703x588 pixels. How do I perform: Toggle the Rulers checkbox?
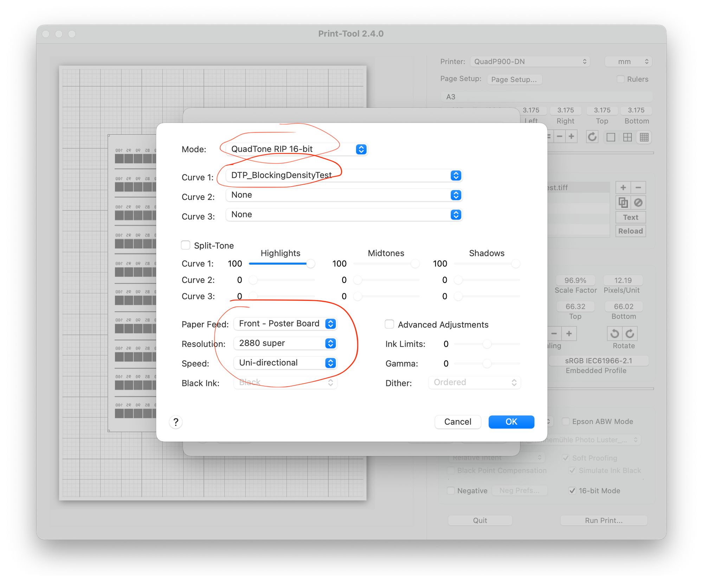click(621, 79)
